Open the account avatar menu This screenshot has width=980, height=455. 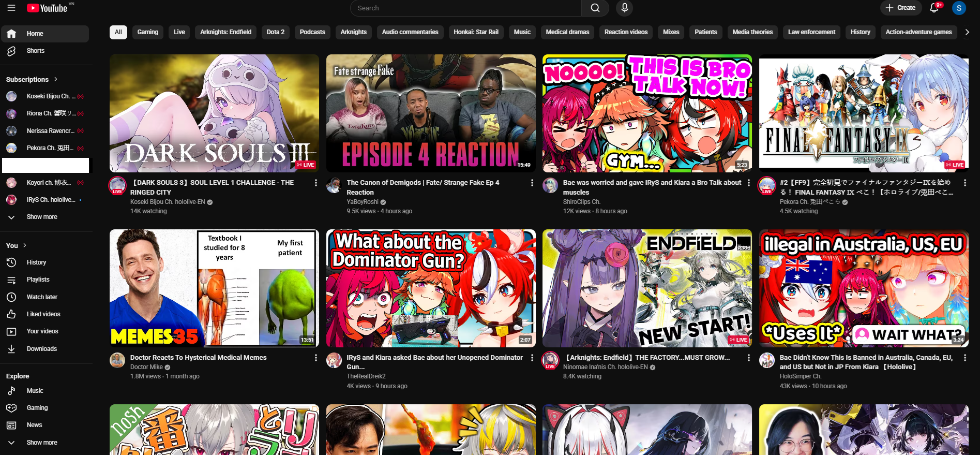[959, 8]
